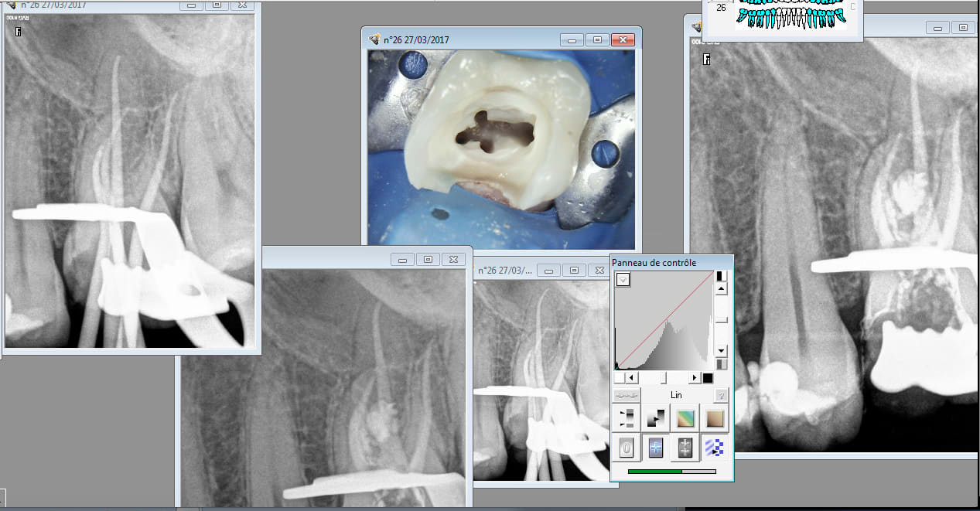The image size is (980, 511).
Task: Click the horizontal brightness slider thumb
Action: click(663, 377)
